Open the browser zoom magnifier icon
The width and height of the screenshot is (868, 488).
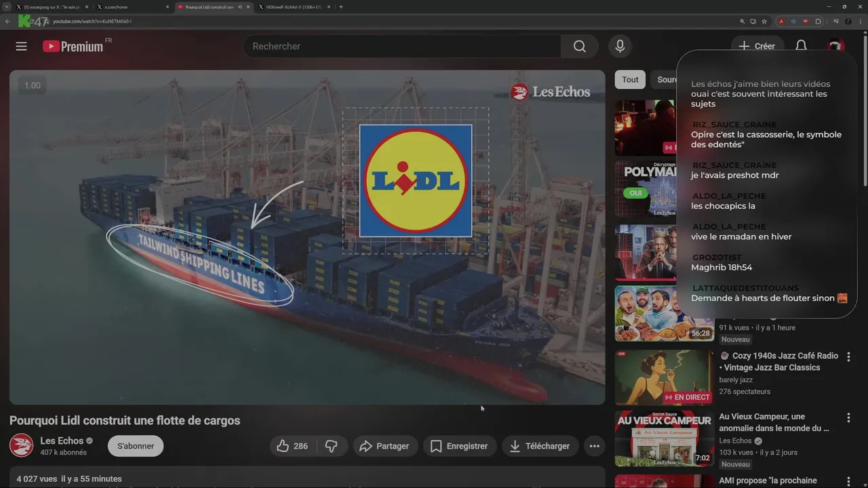tap(743, 21)
